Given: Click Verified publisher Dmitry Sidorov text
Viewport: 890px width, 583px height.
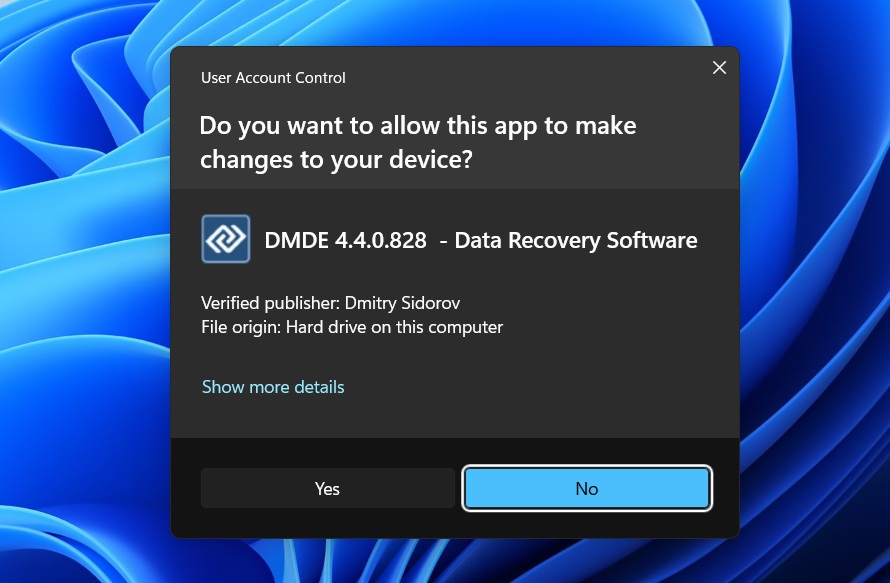Looking at the screenshot, I should [x=330, y=303].
